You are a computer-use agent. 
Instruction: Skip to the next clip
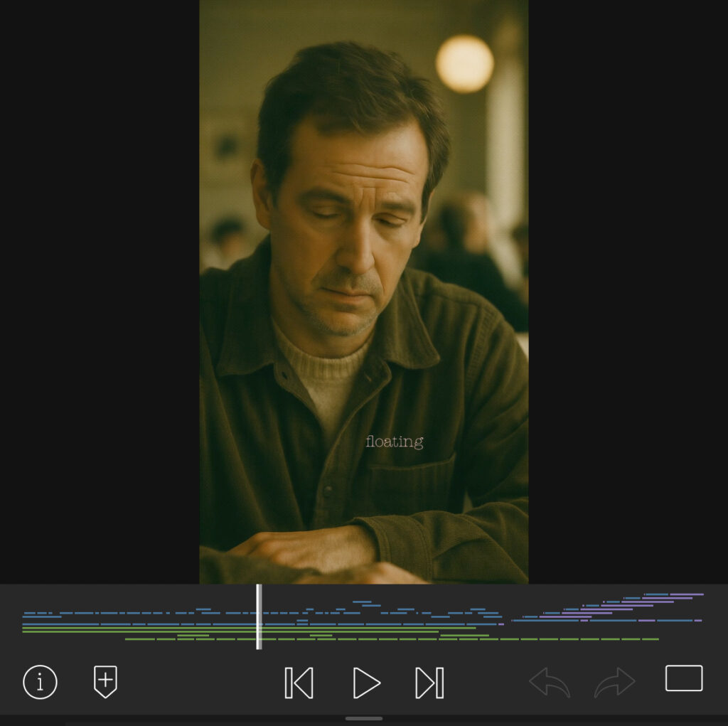pyautogui.click(x=429, y=683)
